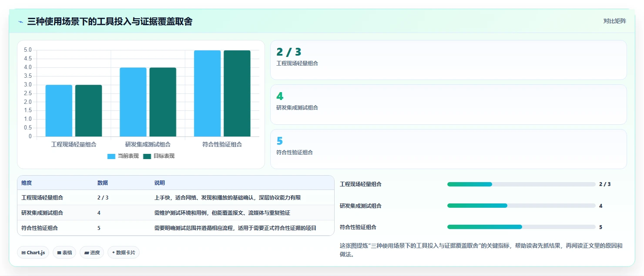Click the 符合性验证组合 label beside its progress bar
The width and height of the screenshot is (644, 276).
coord(358,227)
